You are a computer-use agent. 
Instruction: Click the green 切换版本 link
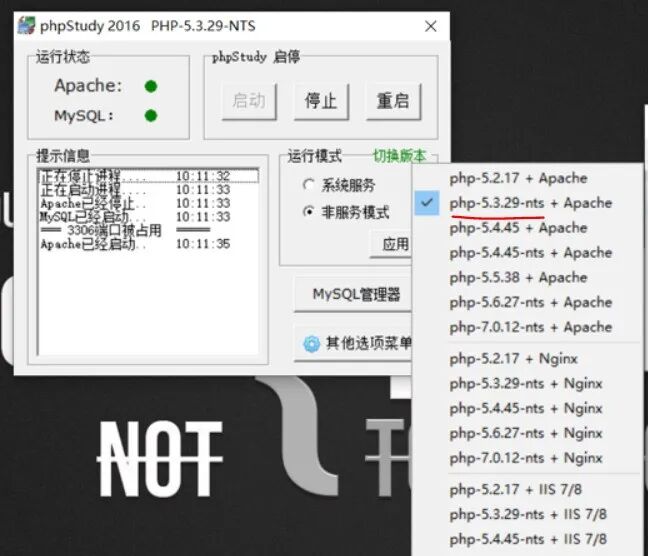pos(399,156)
